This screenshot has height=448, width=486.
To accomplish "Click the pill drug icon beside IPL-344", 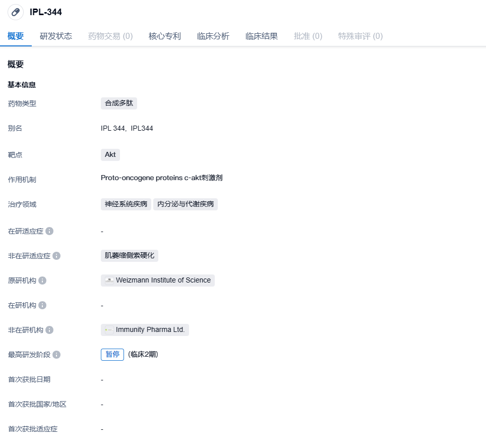I will click(16, 12).
